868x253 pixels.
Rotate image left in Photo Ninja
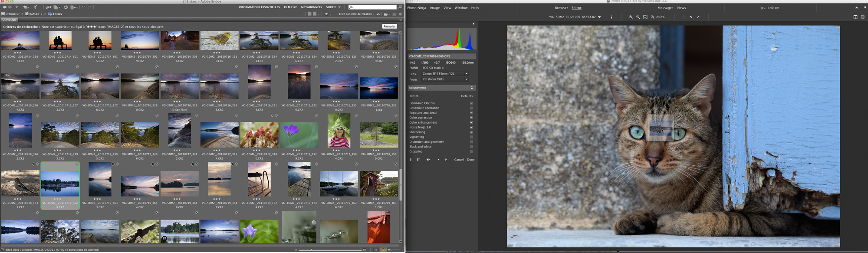691,17
